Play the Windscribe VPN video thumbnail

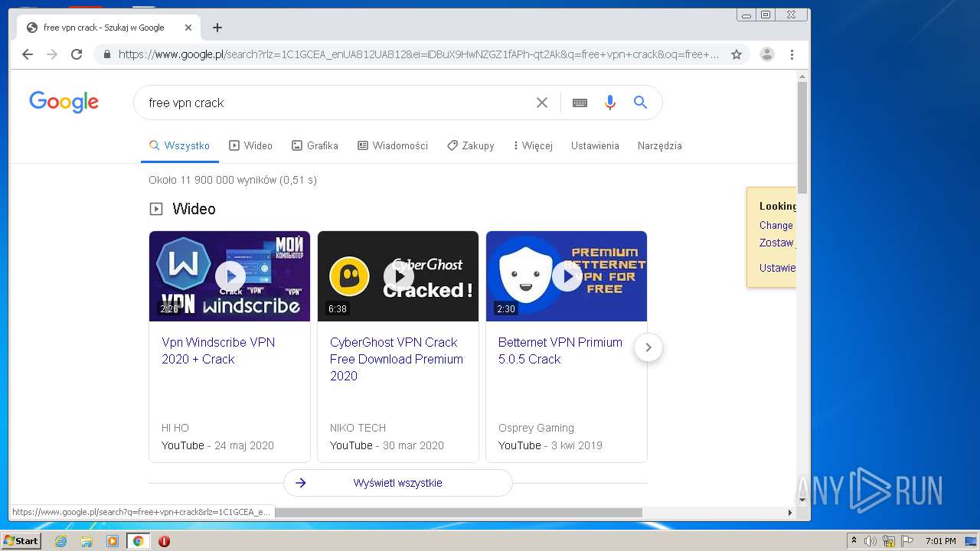pos(230,276)
